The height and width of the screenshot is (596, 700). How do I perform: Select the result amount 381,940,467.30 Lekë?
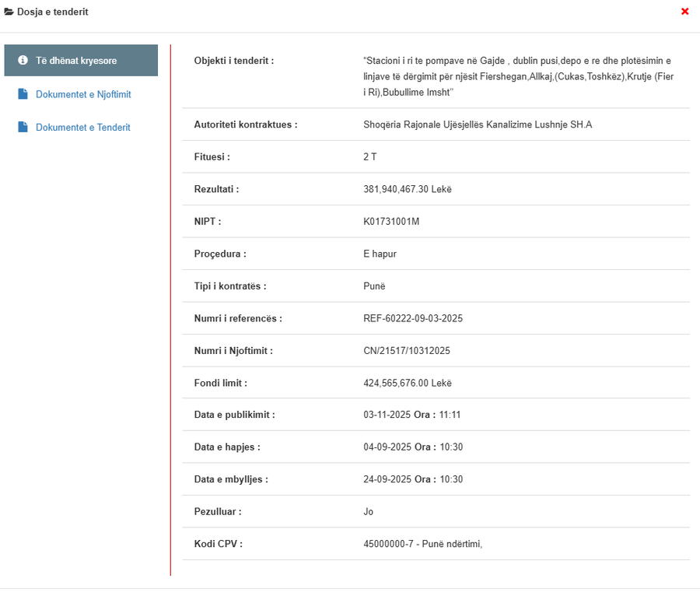coord(407,189)
